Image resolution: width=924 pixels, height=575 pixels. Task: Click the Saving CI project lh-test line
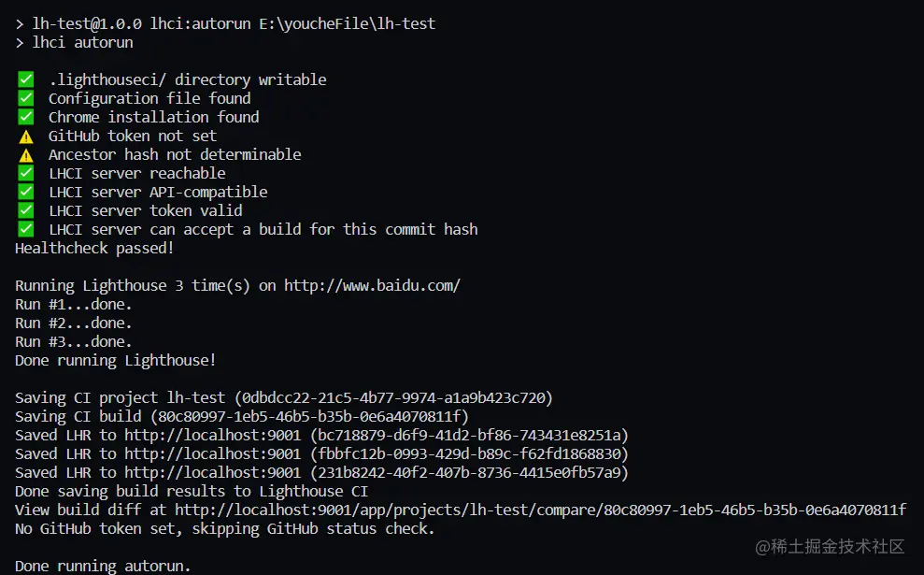pyautogui.click(x=283, y=398)
